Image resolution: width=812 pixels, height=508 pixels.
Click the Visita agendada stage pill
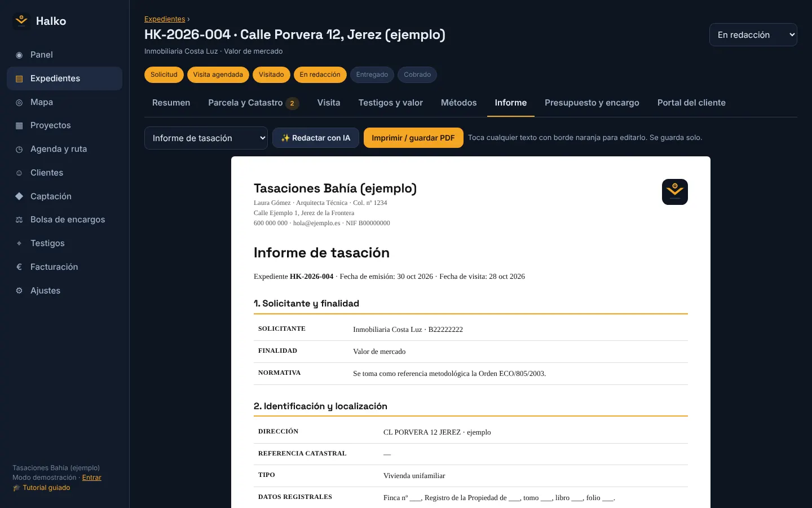tap(218, 75)
